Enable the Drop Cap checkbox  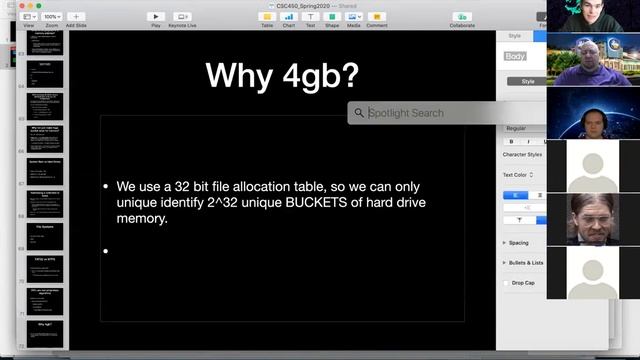(x=506, y=283)
